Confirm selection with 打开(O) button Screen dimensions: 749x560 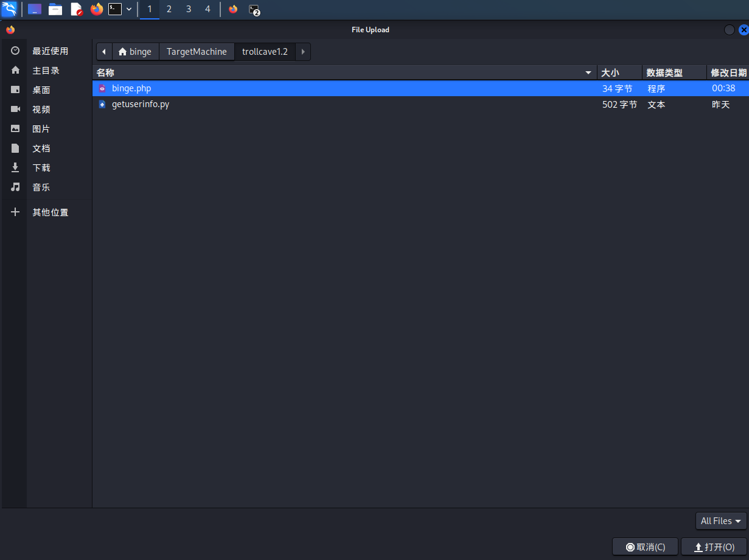tap(714, 547)
